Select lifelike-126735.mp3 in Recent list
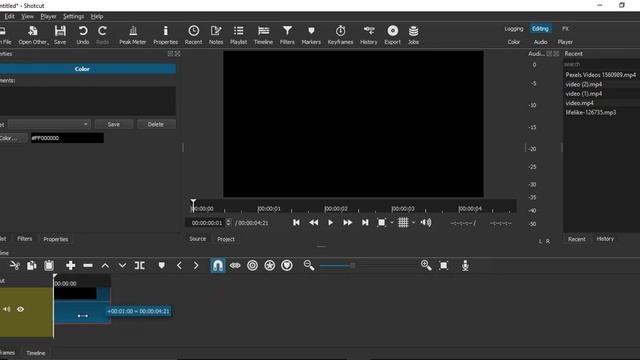The height and width of the screenshot is (360, 640). (x=591, y=112)
